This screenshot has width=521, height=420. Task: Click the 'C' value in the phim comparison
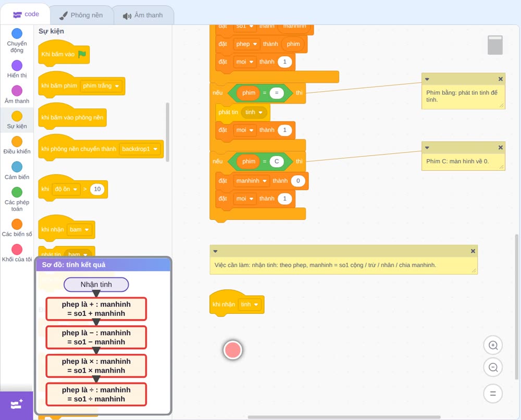(x=277, y=161)
